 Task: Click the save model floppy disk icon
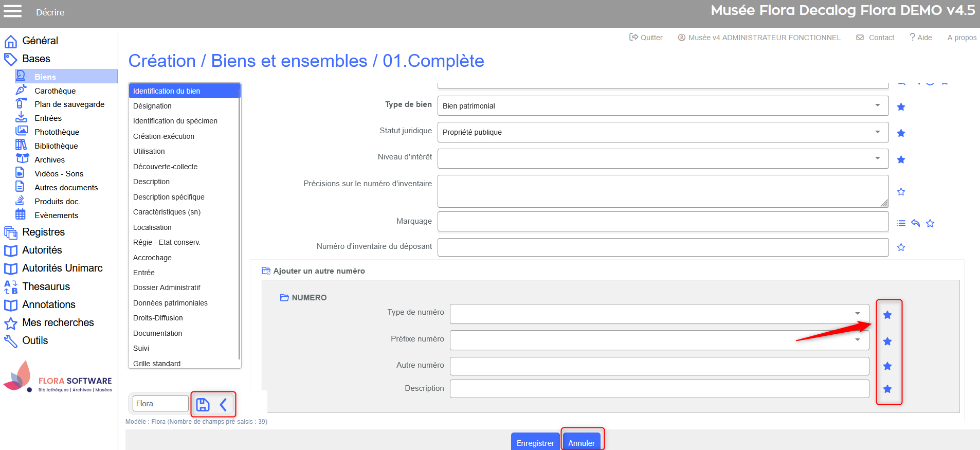point(203,405)
